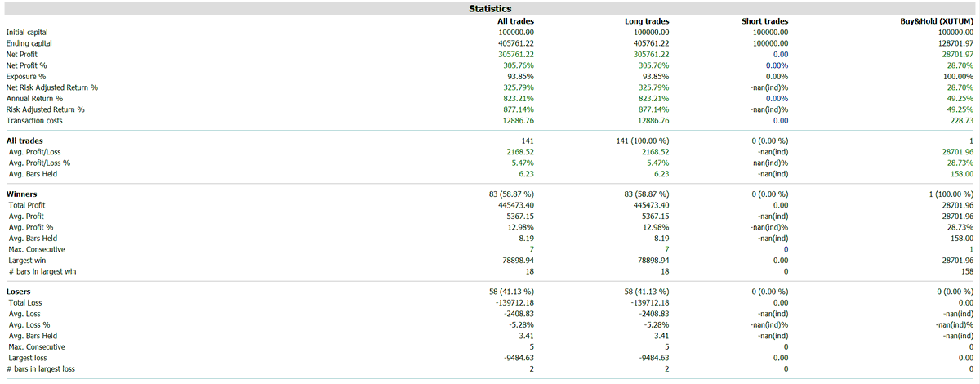
Task: Click the Avg. Bars Held label under Winners
Action: (x=33, y=238)
